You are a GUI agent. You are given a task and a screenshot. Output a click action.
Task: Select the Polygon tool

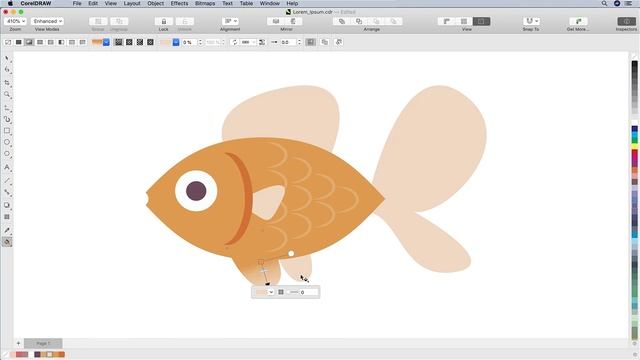[x=7, y=154]
